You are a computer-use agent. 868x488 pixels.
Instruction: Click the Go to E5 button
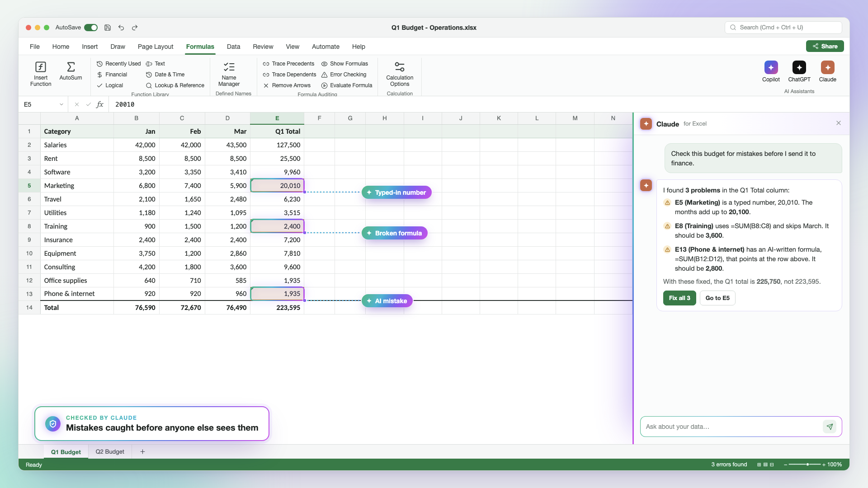pyautogui.click(x=717, y=298)
